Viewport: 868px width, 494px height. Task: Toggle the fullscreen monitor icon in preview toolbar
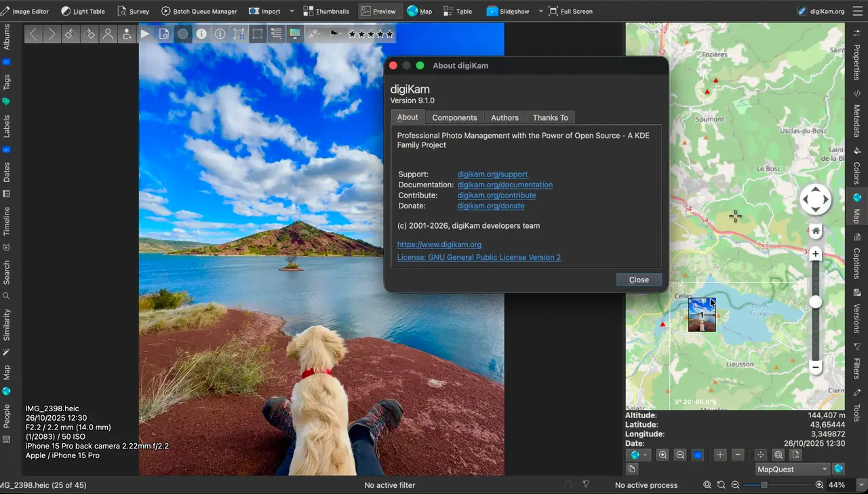[x=294, y=34]
